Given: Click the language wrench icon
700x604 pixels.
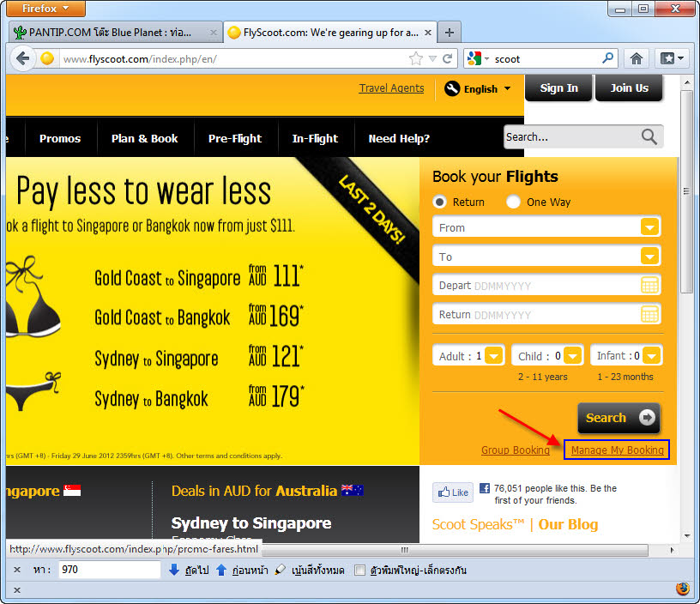Looking at the screenshot, I should point(452,88).
